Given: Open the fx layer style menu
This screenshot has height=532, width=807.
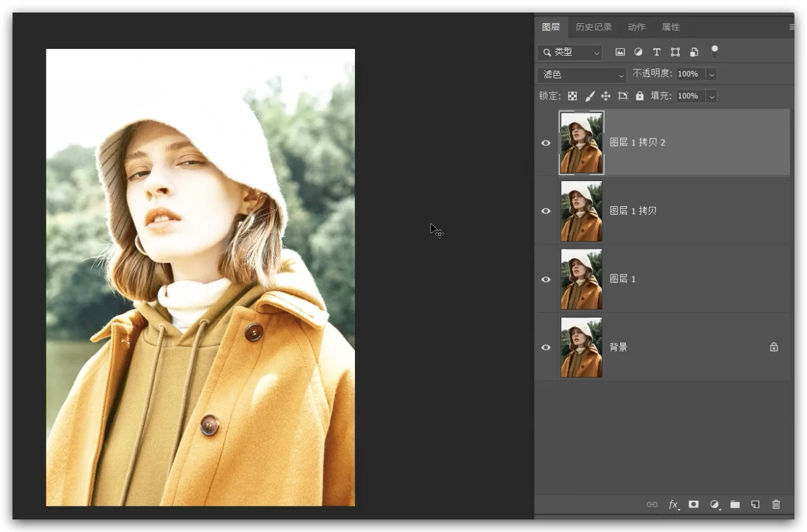Looking at the screenshot, I should coord(673,504).
